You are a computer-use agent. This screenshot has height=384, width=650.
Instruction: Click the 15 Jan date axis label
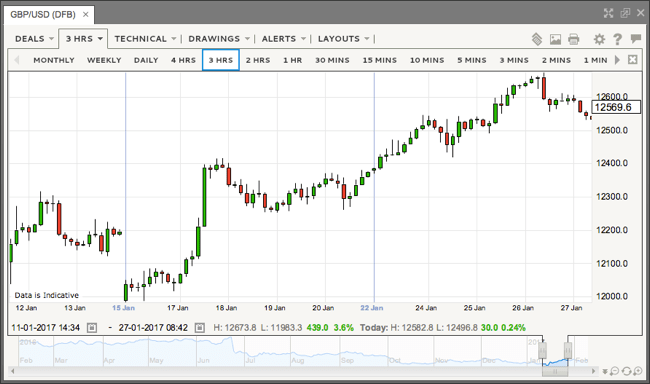tap(123, 308)
